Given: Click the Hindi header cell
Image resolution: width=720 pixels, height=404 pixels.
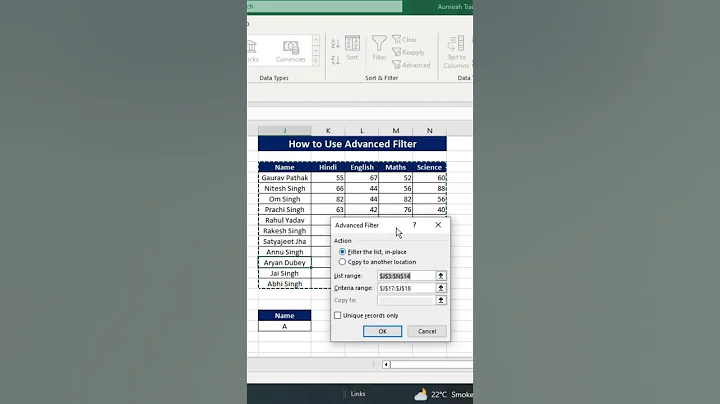Looking at the screenshot, I should point(328,167).
